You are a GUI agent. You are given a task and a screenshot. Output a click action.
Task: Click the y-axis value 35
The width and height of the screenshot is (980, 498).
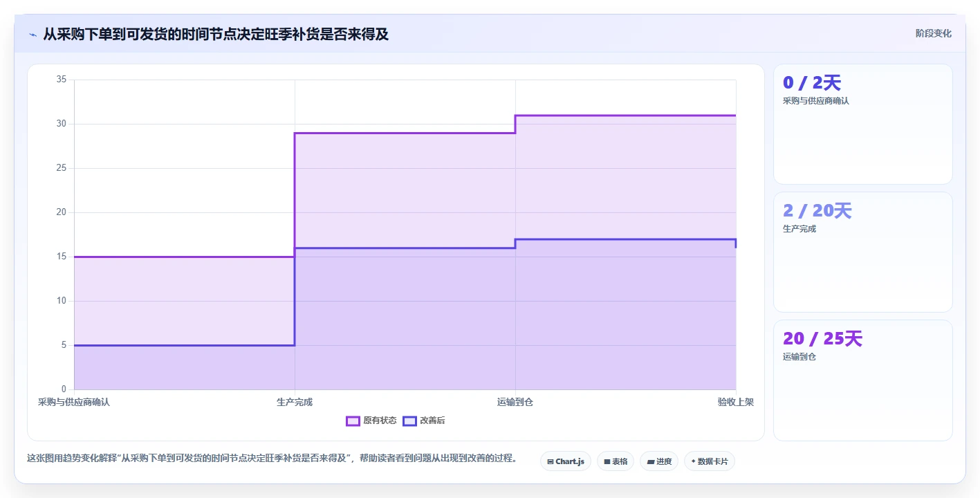coord(62,80)
